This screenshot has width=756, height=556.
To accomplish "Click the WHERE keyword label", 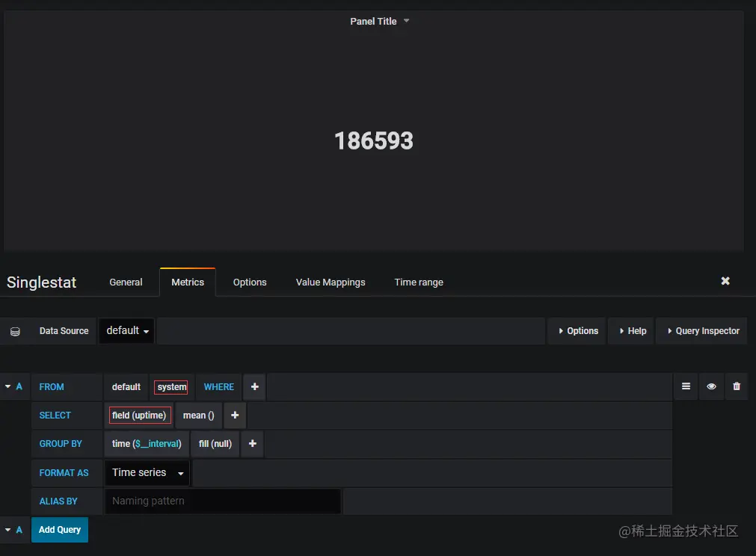I will click(219, 387).
